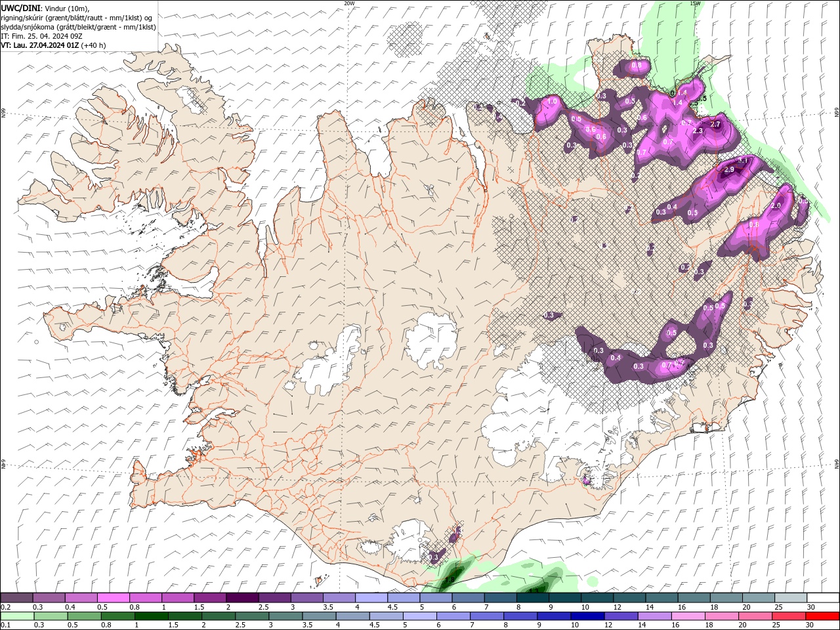Pick the 0.8–1 swatch in lower green legend

click(x=118, y=616)
